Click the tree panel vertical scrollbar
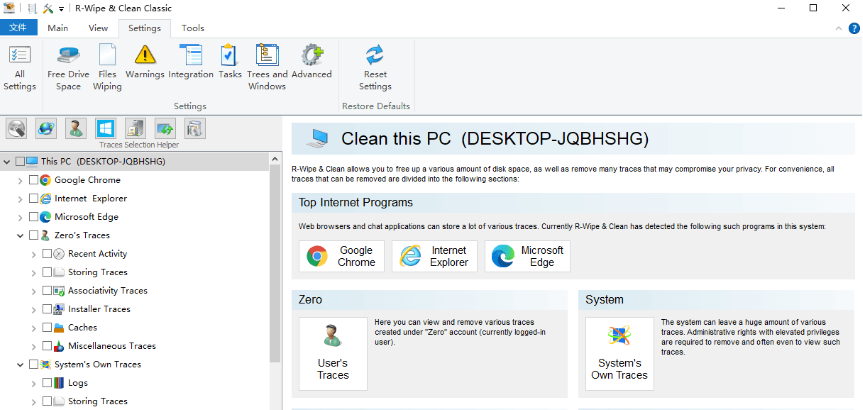 tap(275, 264)
